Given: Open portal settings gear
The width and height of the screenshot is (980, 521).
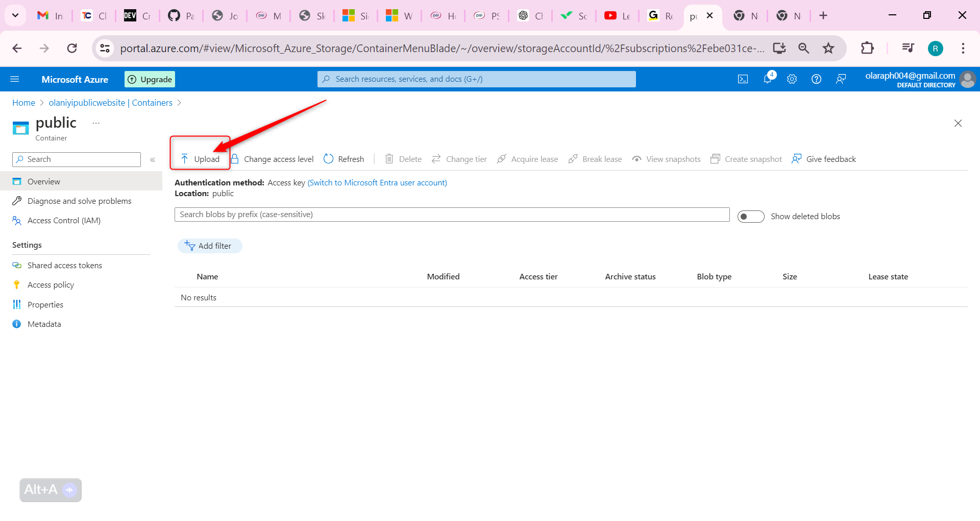Looking at the screenshot, I should (x=792, y=79).
